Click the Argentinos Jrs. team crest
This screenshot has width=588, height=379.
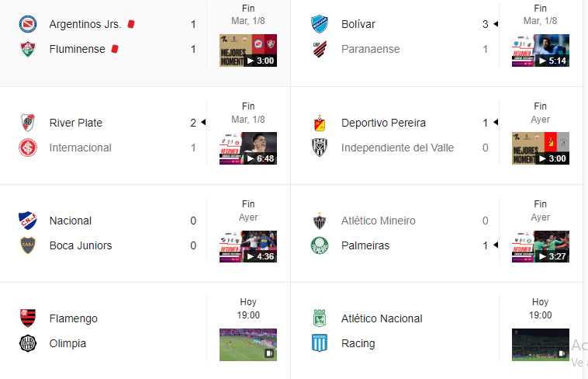28,24
